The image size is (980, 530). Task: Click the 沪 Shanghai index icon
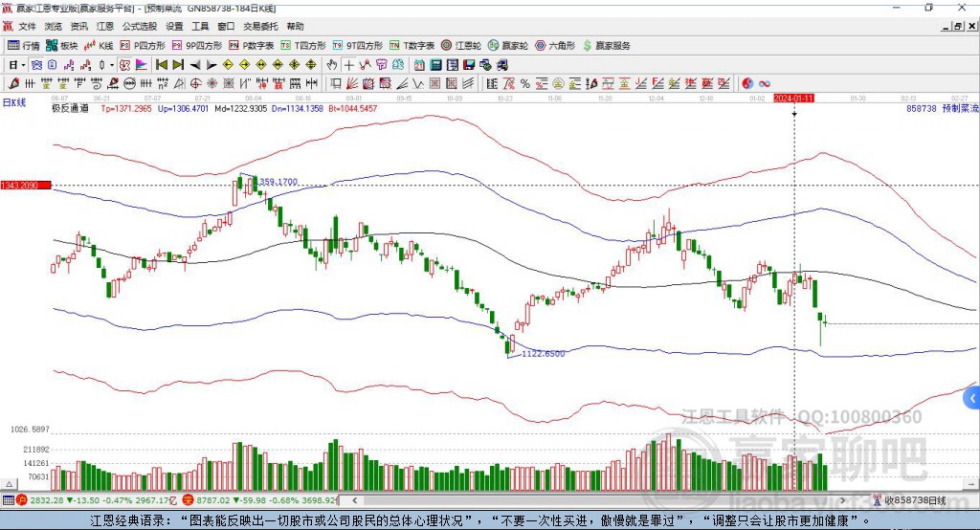[x=22, y=500]
